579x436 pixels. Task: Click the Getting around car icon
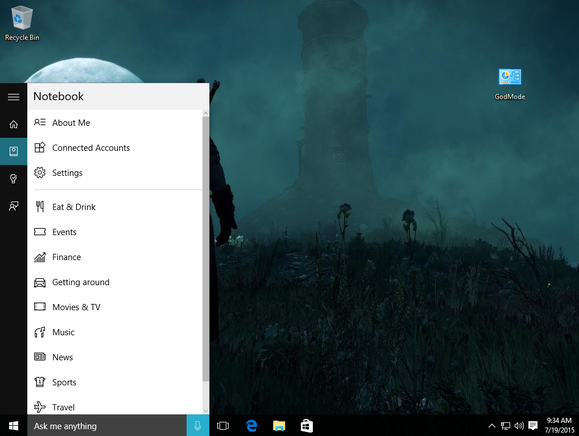[40, 282]
